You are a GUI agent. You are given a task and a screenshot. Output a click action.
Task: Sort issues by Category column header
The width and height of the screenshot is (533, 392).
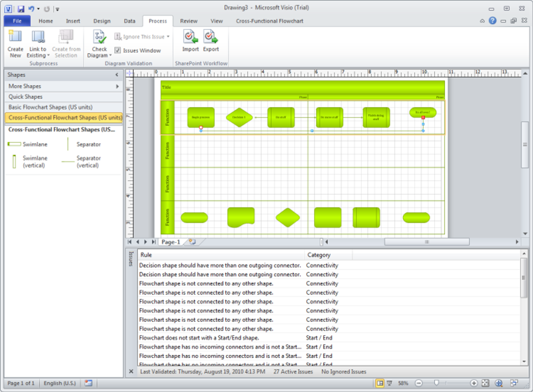[x=318, y=255]
